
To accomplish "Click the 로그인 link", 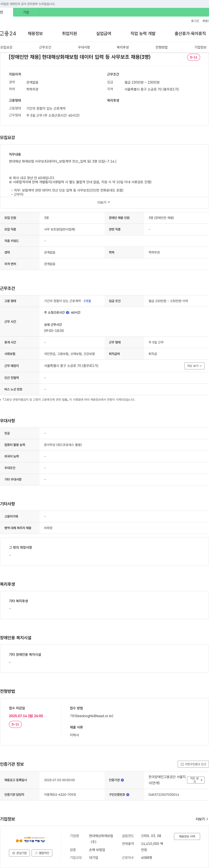I will coord(195,21).
